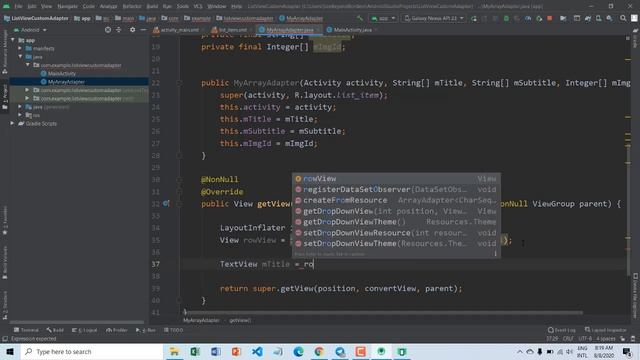Click the Attach Debugger to Process icon
This screenshot has width=640, height=360.
click(539, 18)
